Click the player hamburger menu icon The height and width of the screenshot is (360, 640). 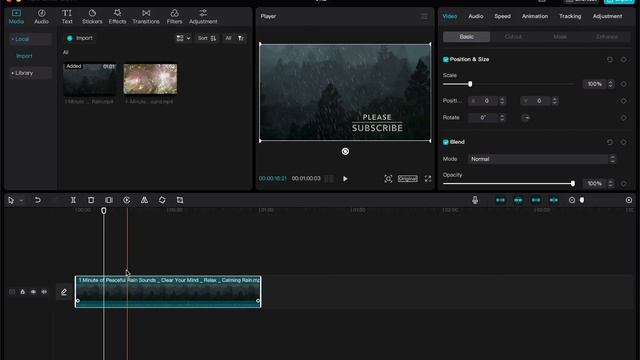point(424,16)
